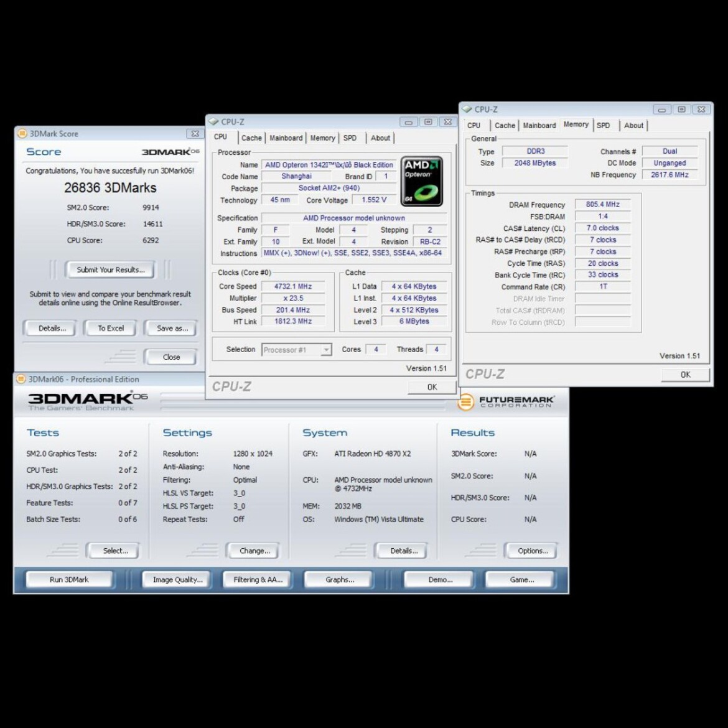Click the 26836 3DMarks score text
Viewport: 728px width, 728px height.
click(110, 187)
